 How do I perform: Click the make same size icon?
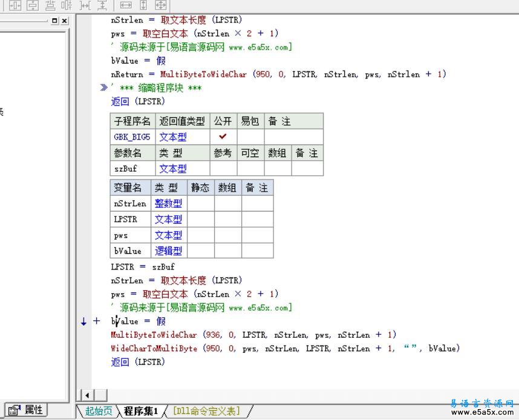tap(161, 5)
